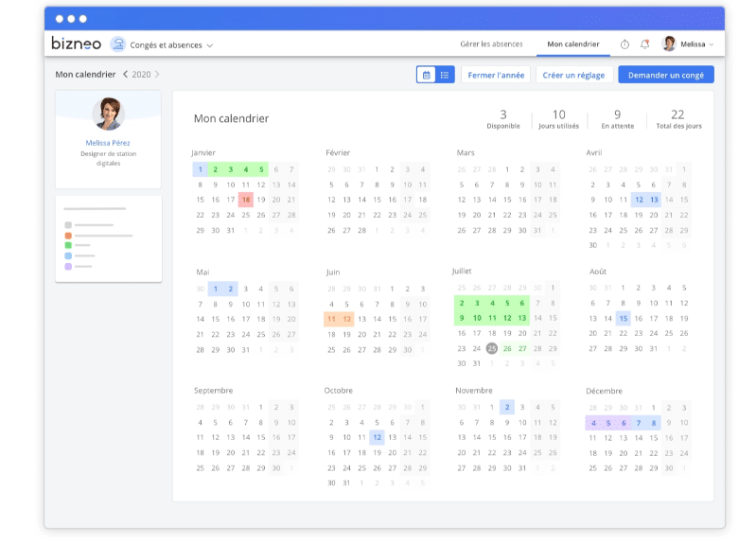Click the Mon calendrier panel heading
This screenshot has height=544, width=756.
[x=232, y=118]
